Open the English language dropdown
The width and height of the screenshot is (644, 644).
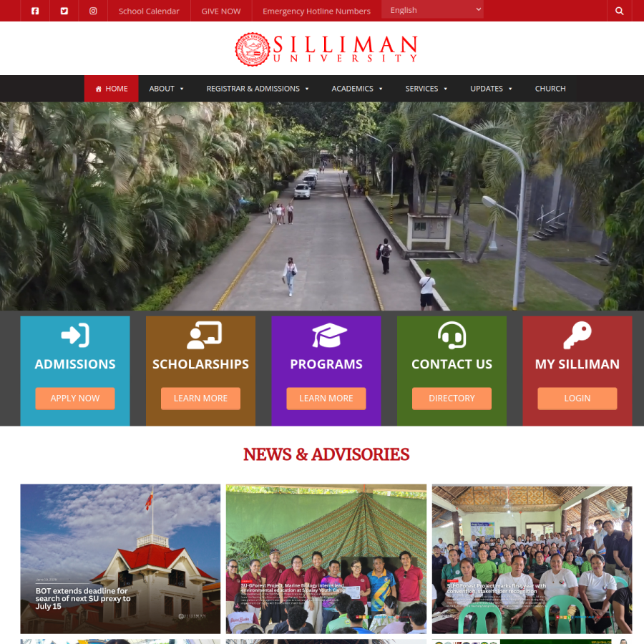click(432, 9)
